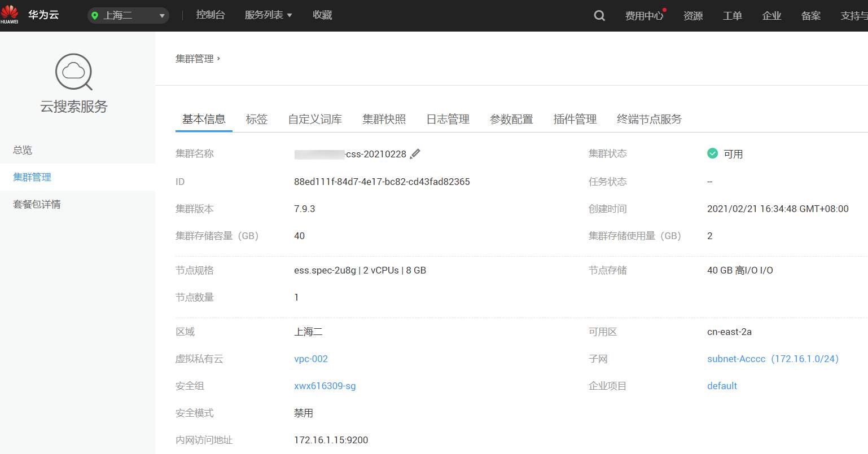This screenshot has width=868, height=454.
Task: Click the green available status icon
Action: tap(712, 153)
